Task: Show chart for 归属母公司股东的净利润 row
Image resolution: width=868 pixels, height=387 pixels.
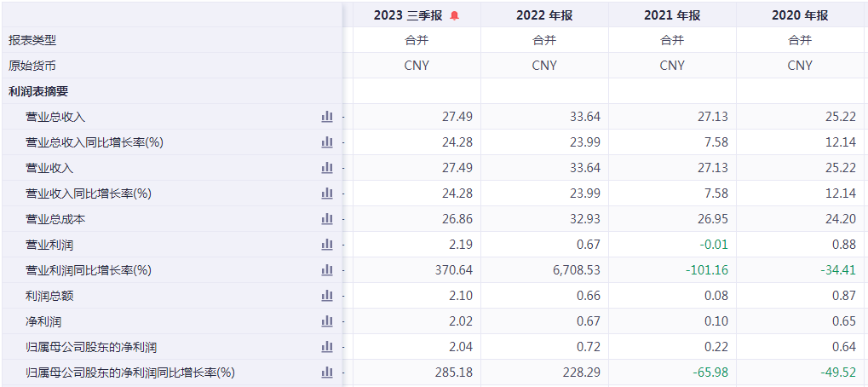Action: [x=327, y=347]
